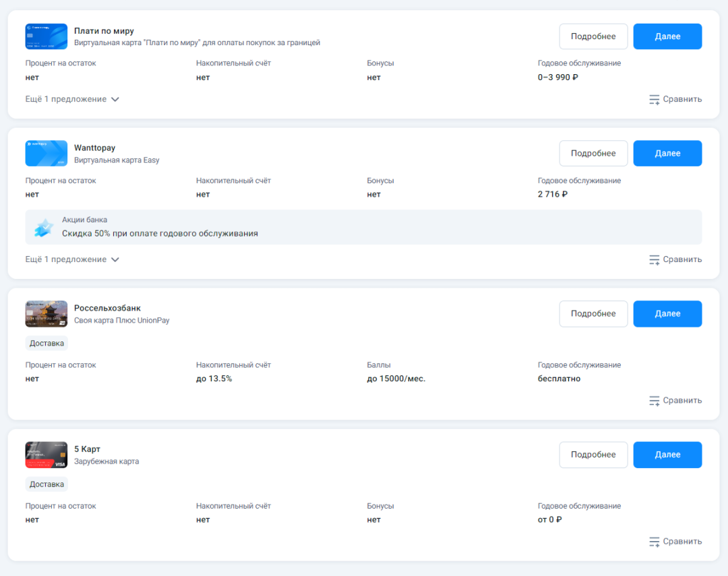Expand Ещё 1 предложение under Плати по миру

coord(72,99)
